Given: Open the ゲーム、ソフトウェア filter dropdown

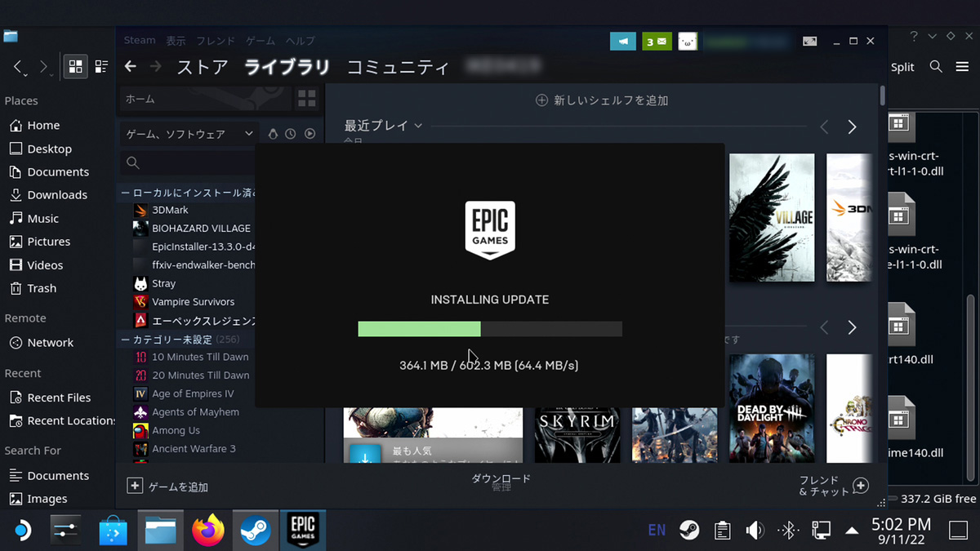Looking at the screenshot, I should 190,134.
